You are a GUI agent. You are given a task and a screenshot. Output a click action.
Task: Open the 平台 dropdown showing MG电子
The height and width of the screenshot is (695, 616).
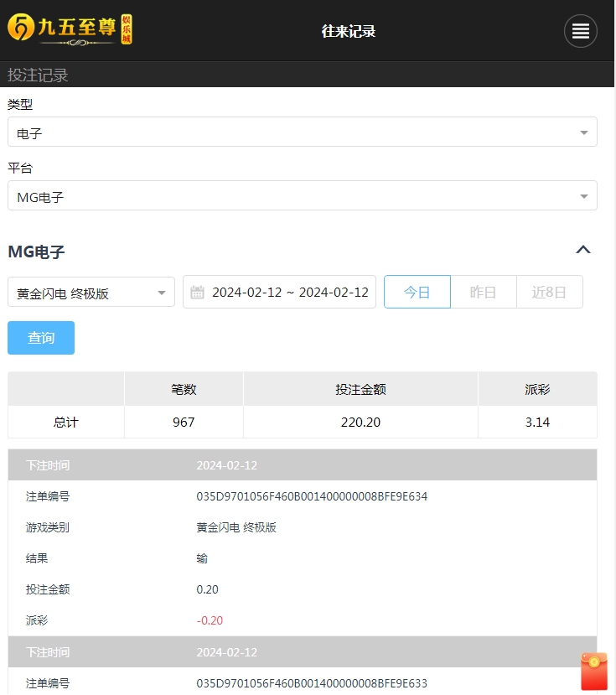302,196
